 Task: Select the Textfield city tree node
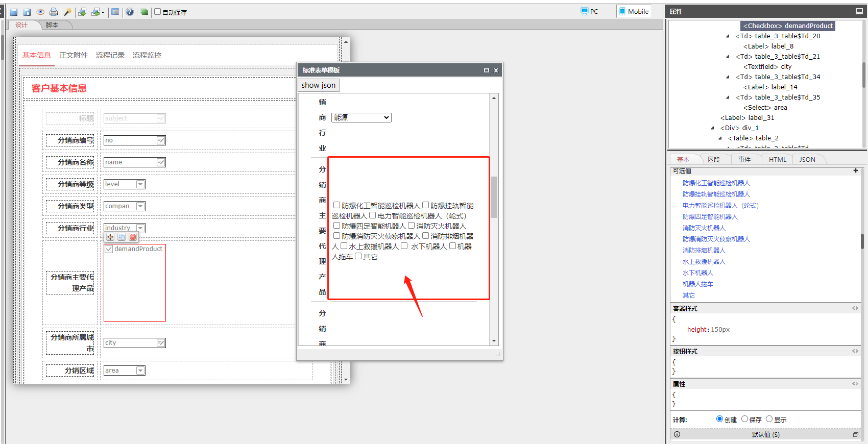pyautogui.click(x=767, y=67)
